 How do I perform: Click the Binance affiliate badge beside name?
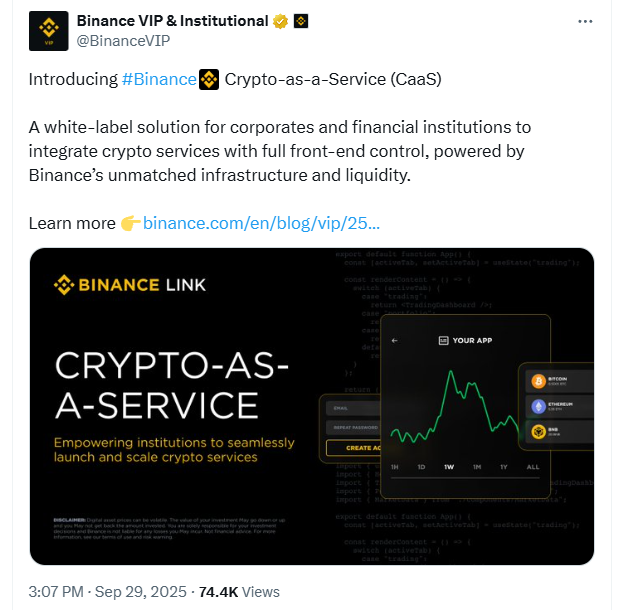coord(301,21)
